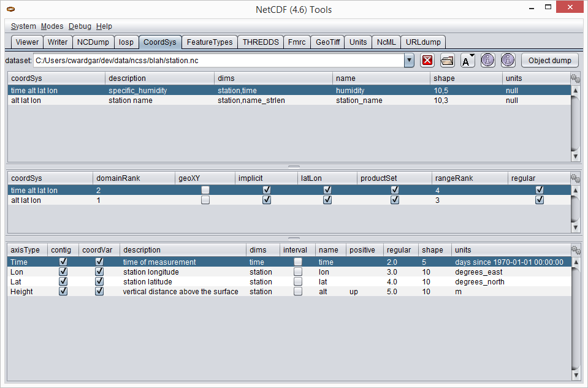Click the second info icon beside Object dump
Image resolution: width=588 pixels, height=388 pixels.
(x=508, y=60)
